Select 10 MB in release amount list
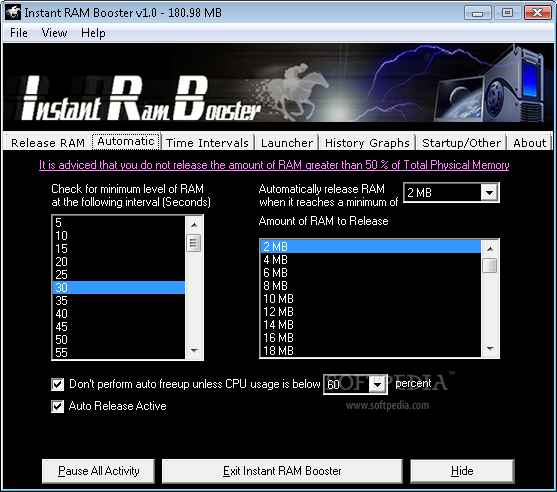Image resolution: width=557 pixels, height=492 pixels. pos(371,299)
